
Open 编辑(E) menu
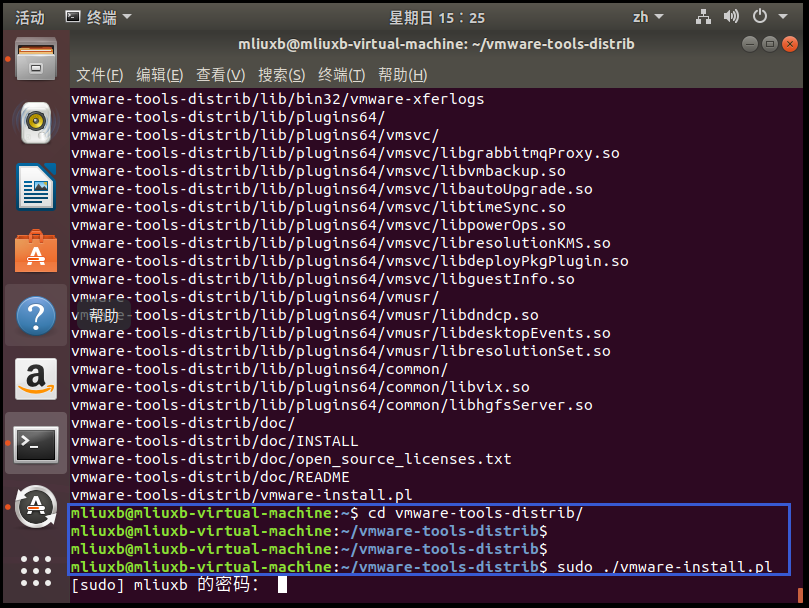pos(159,75)
